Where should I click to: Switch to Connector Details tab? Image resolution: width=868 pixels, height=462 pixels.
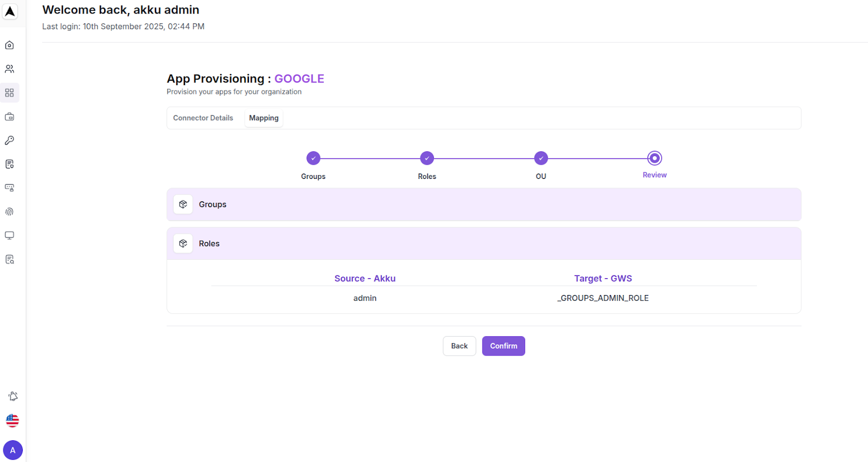[203, 118]
